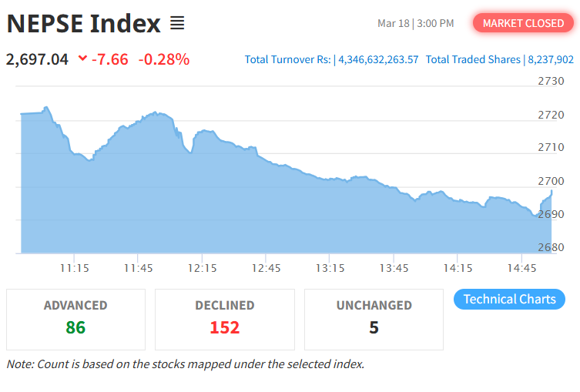Click the Technical Charts button
Image resolution: width=580 pixels, height=392 pixels.
509,299
